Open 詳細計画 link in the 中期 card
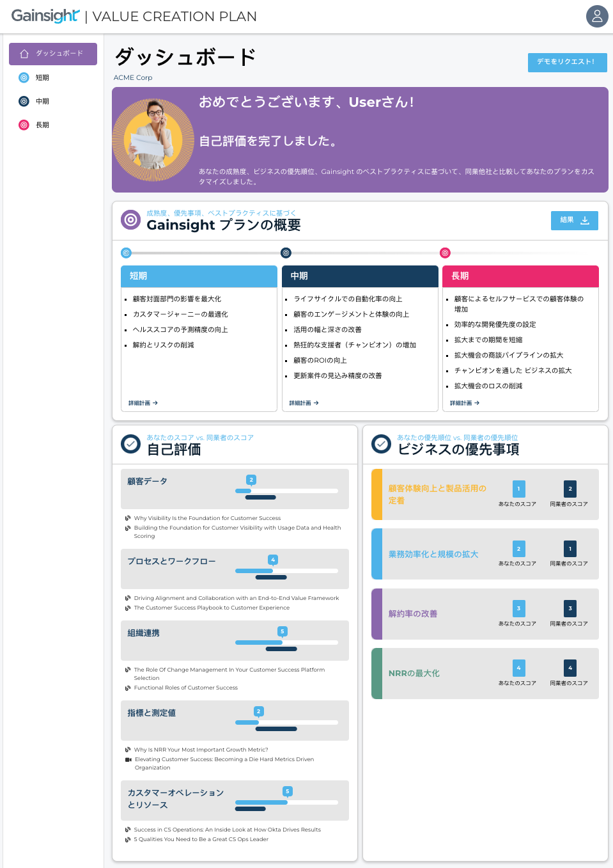Viewport: 613px width, 868px height. (304, 403)
